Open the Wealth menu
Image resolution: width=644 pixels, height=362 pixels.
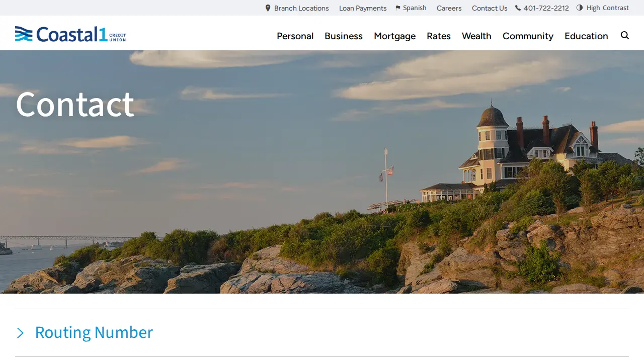[x=476, y=36]
